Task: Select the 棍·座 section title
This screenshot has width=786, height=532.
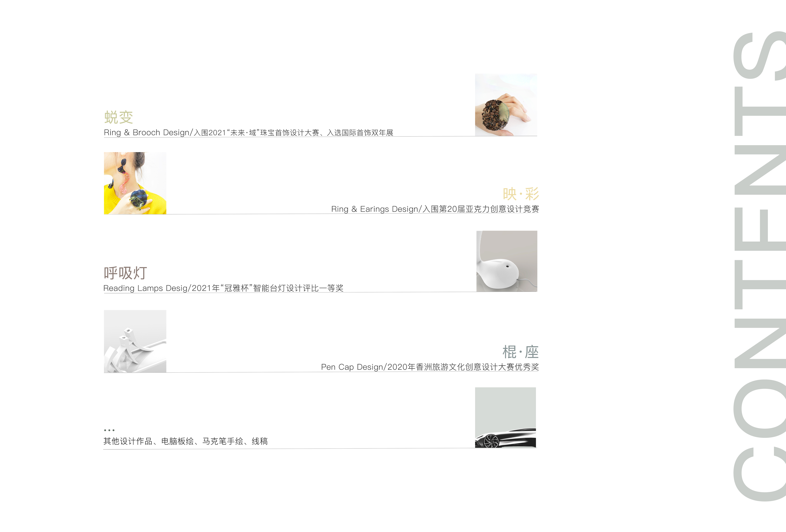Action: tap(521, 352)
